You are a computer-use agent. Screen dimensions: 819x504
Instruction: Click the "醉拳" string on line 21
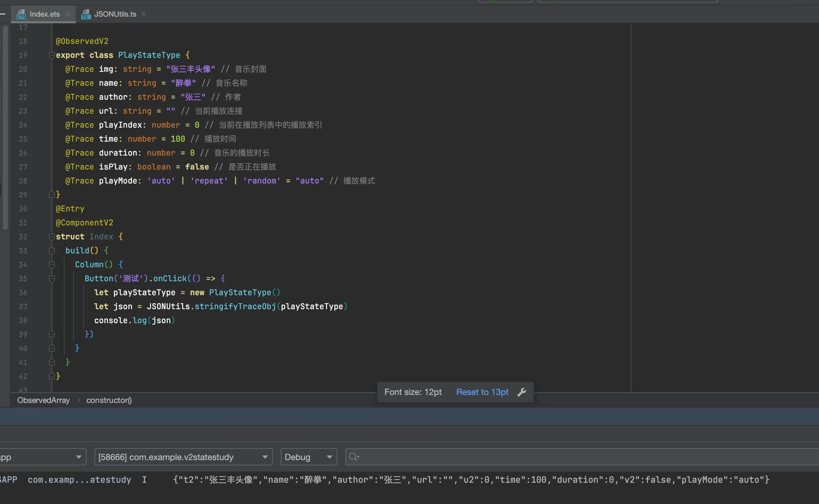[183, 83]
